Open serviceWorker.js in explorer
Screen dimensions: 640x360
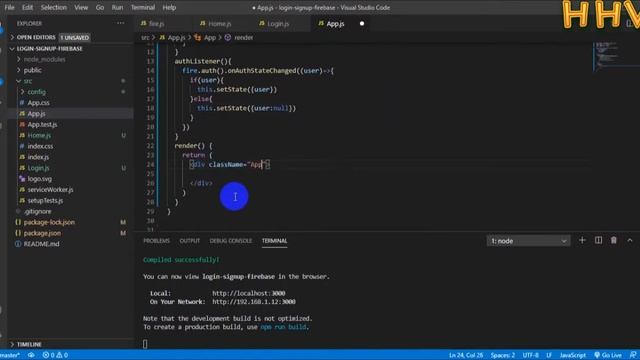coord(51,189)
